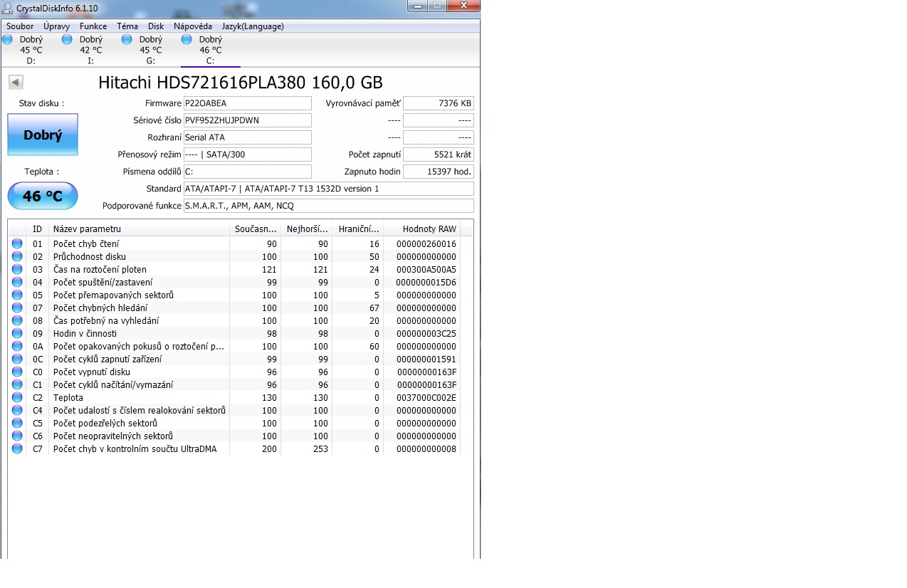Click the Dobrý health status button

(43, 135)
